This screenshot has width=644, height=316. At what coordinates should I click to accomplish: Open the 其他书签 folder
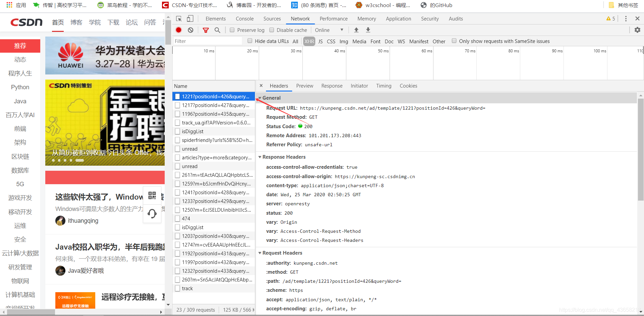624,5
